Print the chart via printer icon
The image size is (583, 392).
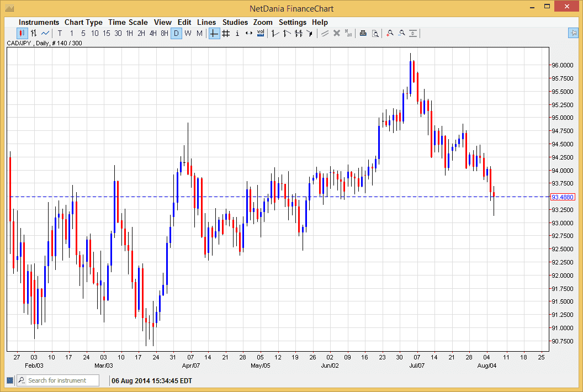point(363,33)
